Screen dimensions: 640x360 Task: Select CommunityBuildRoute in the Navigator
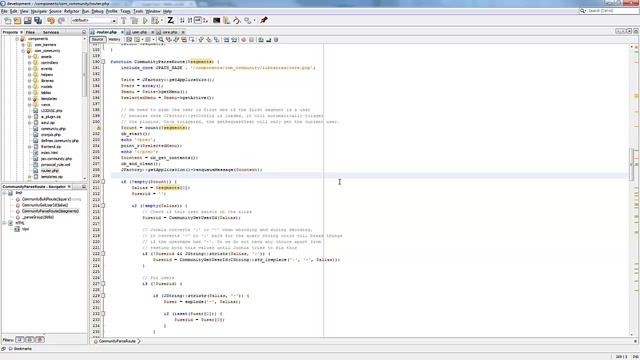click(46, 199)
